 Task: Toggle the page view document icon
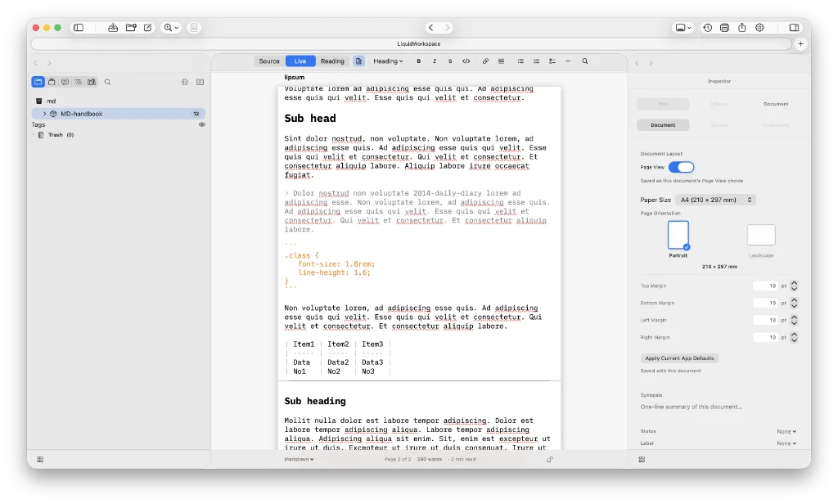point(358,61)
